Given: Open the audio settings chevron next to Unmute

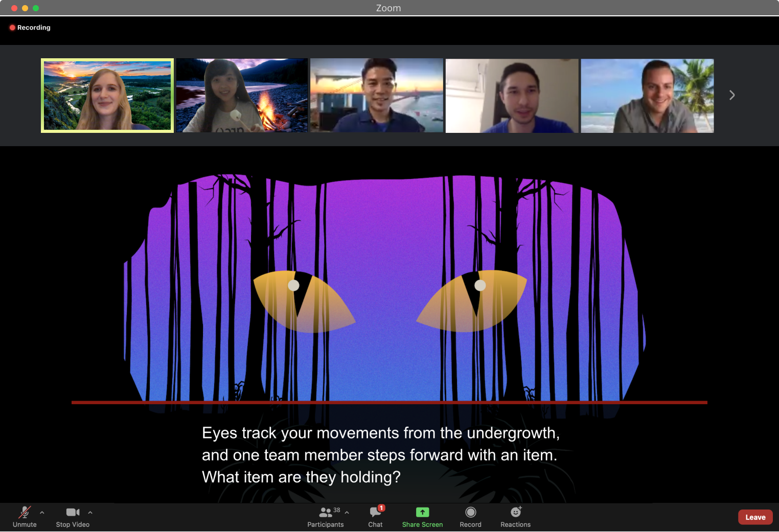Looking at the screenshot, I should click(x=41, y=513).
